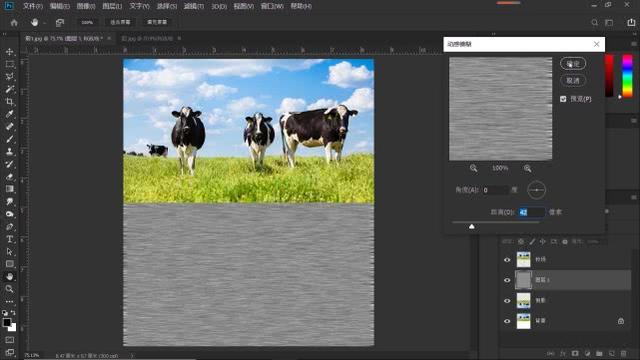Viewport: 640px width, 360px height.
Task: Click the Home icon in options bar
Action: coord(14,22)
